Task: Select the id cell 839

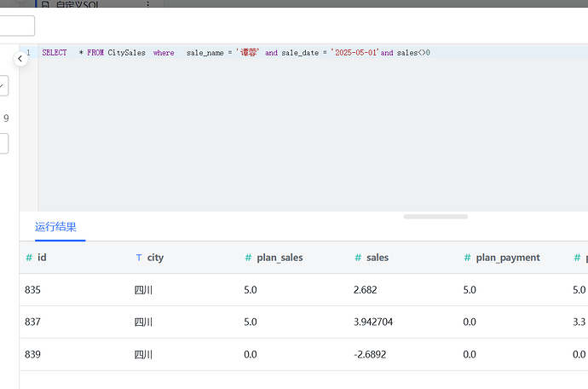Action: [x=32, y=355]
